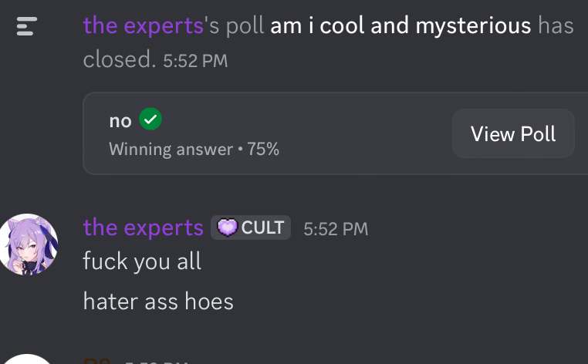The width and height of the screenshot is (588, 364).
Task: Select the "hater" second message line
Action: coord(158,300)
